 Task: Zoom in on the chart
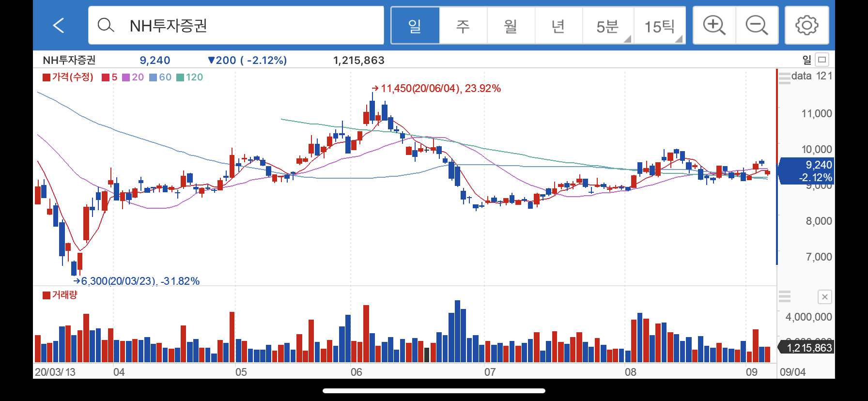714,25
